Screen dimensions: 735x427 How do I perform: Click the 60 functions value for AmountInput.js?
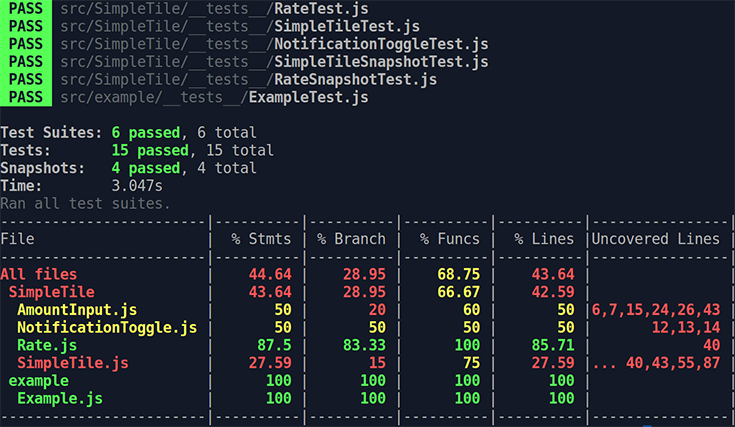coord(471,310)
